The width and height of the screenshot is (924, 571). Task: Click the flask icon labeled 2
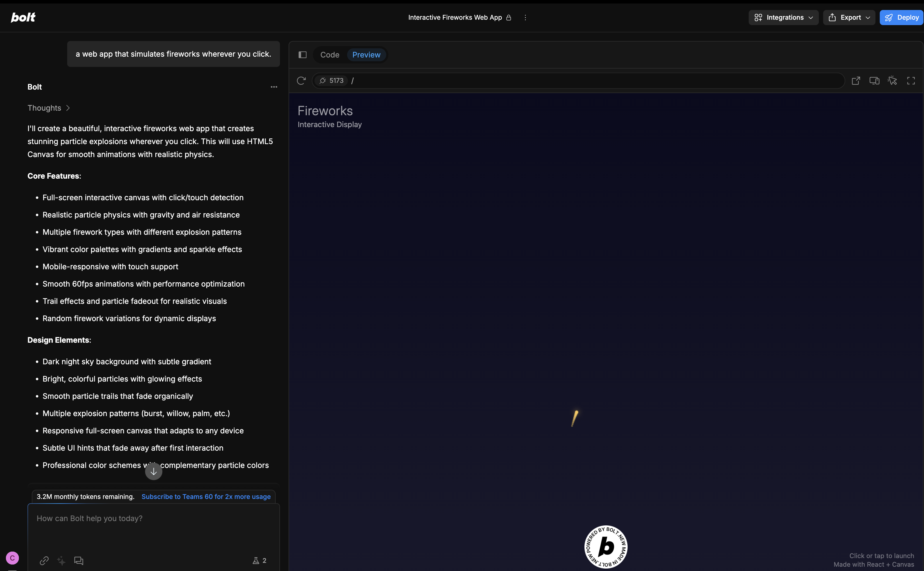[x=259, y=560]
